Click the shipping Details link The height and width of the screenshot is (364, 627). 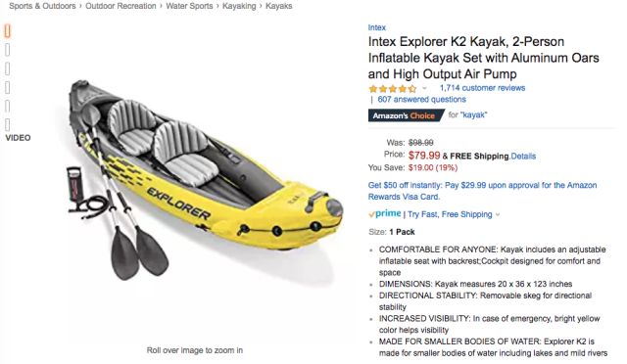[523, 157]
